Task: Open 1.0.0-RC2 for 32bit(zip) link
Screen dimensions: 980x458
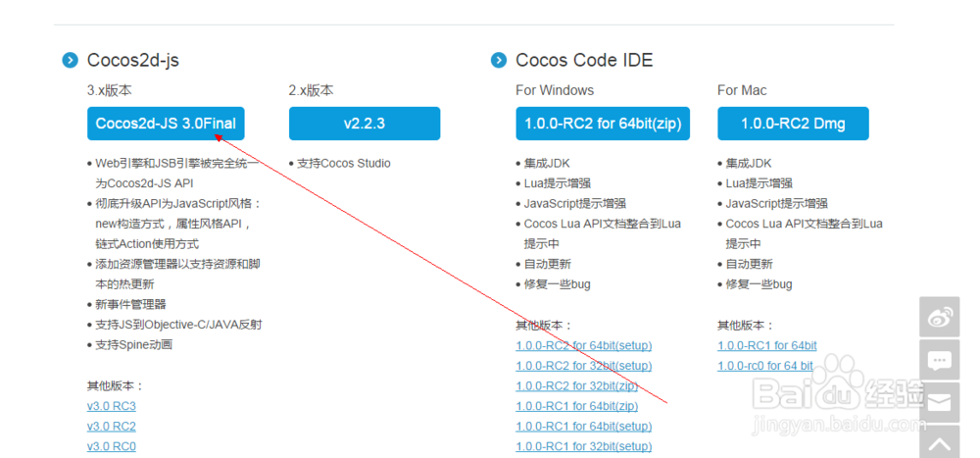Action: pyautogui.click(x=577, y=385)
